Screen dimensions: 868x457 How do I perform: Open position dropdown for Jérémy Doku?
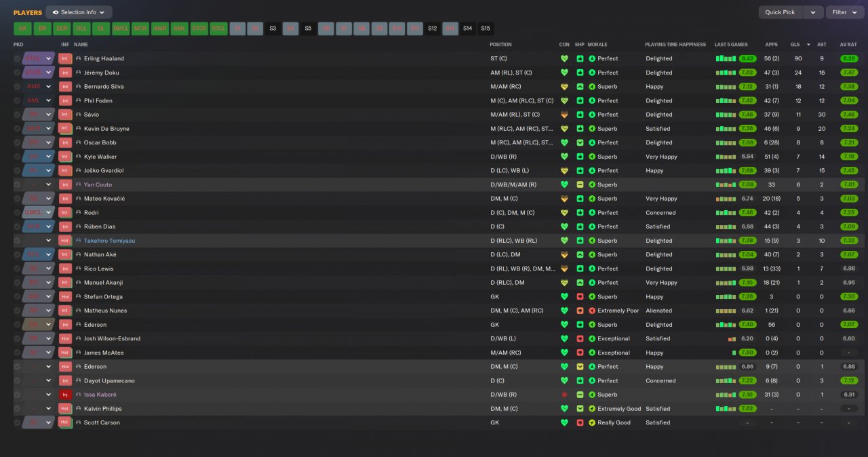49,73
